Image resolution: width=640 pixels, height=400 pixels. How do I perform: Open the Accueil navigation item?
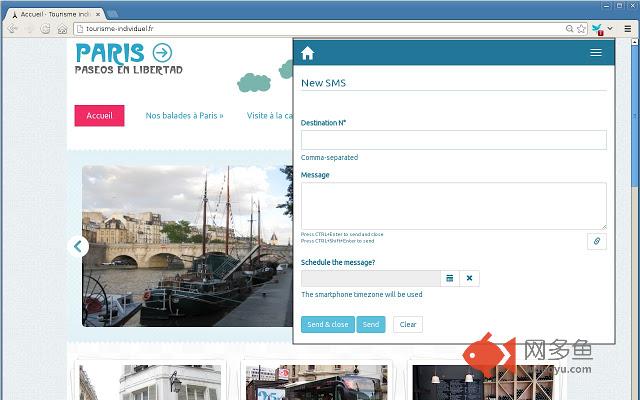click(x=99, y=116)
